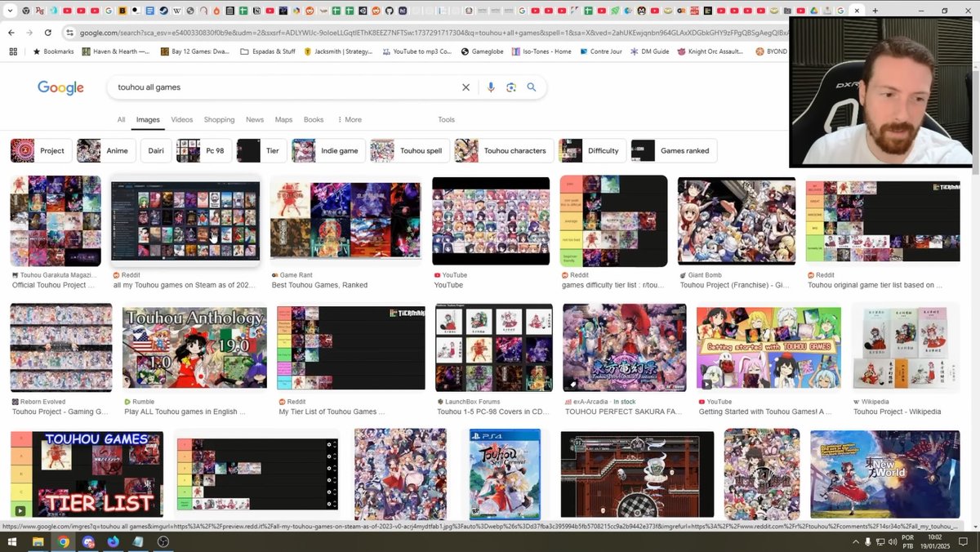Image resolution: width=980 pixels, height=552 pixels.
Task: Filter images by Tier chip
Action: click(x=261, y=151)
